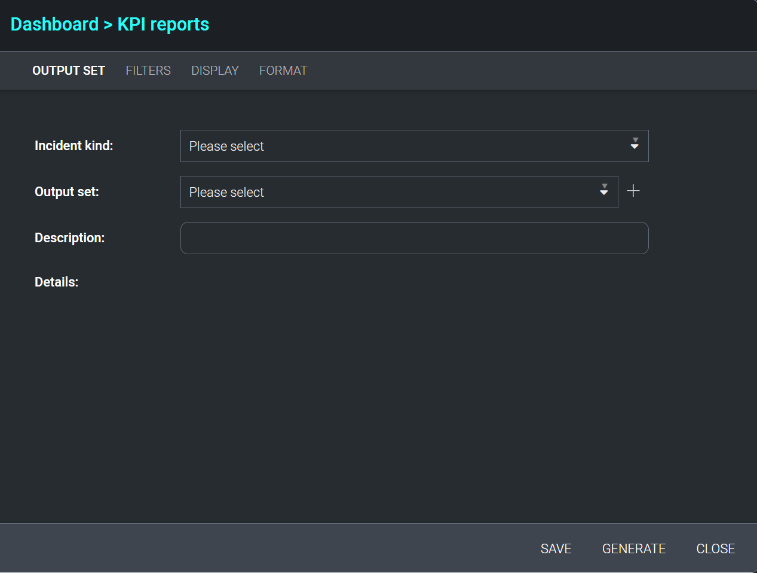The width and height of the screenshot is (757, 573).
Task: Click the 'Incident kind:' label
Action: point(74,146)
